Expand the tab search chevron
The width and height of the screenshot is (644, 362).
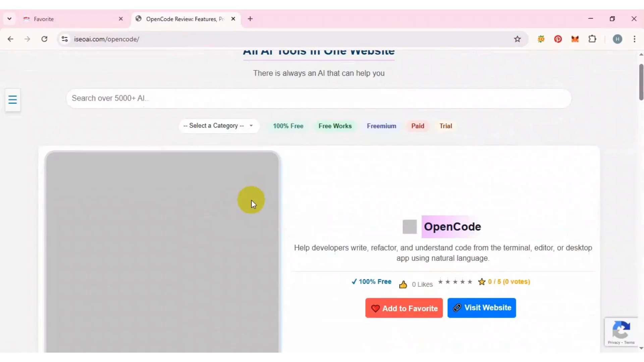click(x=9, y=19)
